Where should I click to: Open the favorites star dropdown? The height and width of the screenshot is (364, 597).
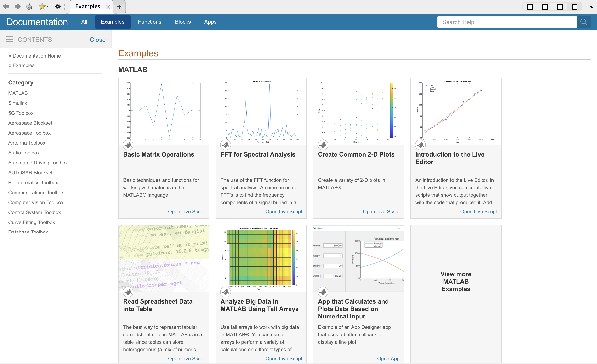tap(43, 7)
